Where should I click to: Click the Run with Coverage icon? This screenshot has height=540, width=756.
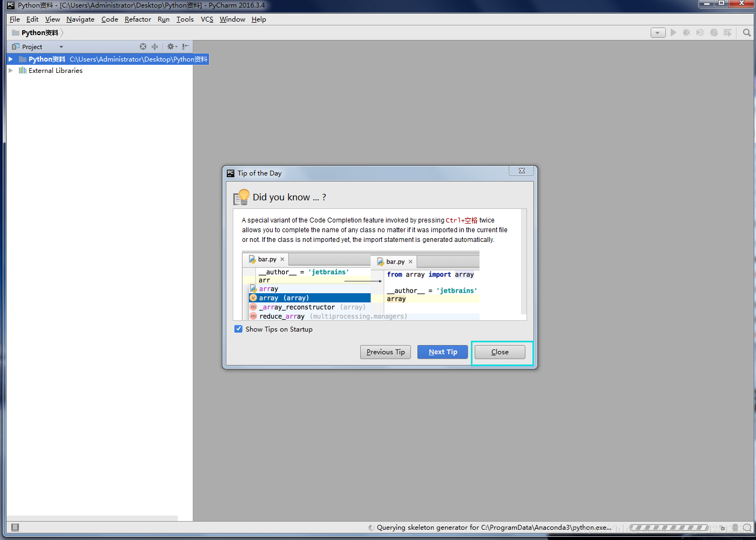click(700, 32)
